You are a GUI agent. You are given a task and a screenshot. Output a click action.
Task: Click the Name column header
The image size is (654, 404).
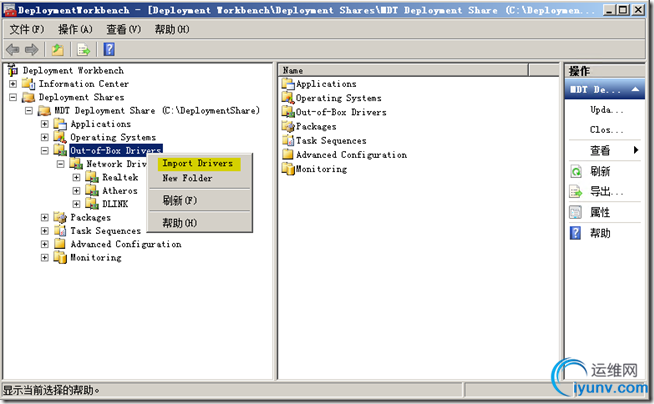pos(403,70)
